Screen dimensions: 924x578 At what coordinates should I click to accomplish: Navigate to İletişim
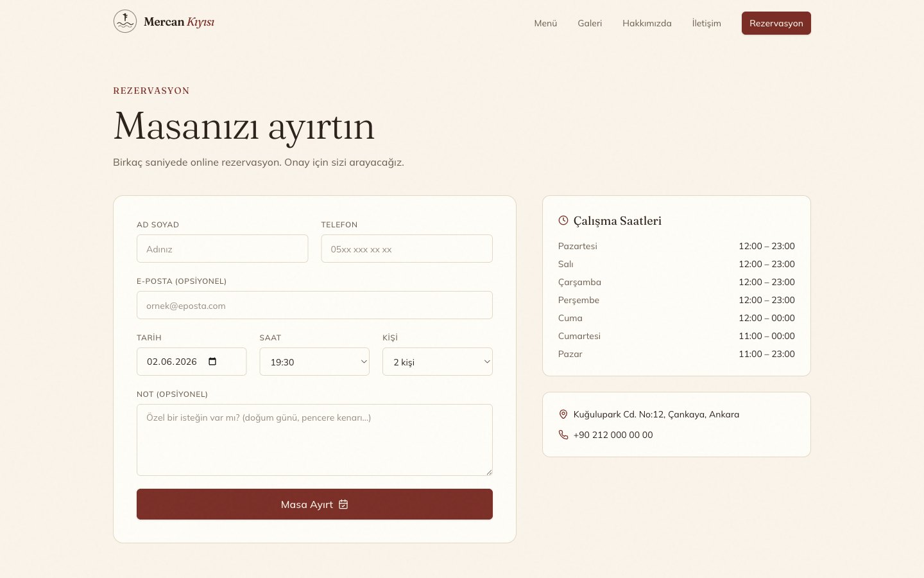(x=706, y=23)
